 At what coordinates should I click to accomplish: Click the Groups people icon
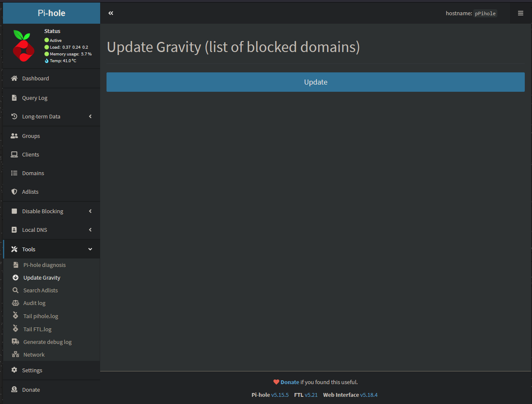coord(14,136)
